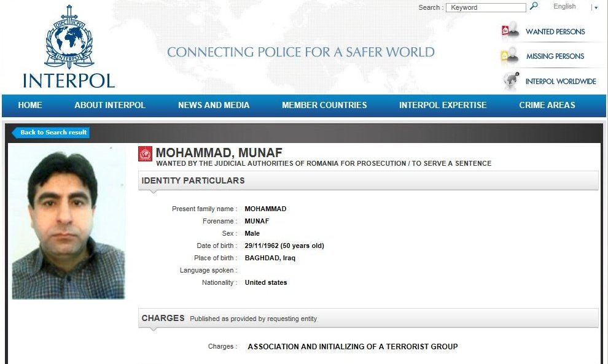Click the 'WANTED BY THE JUDICIAL AUTHORITIES OF ROMANIA' line

(x=324, y=164)
